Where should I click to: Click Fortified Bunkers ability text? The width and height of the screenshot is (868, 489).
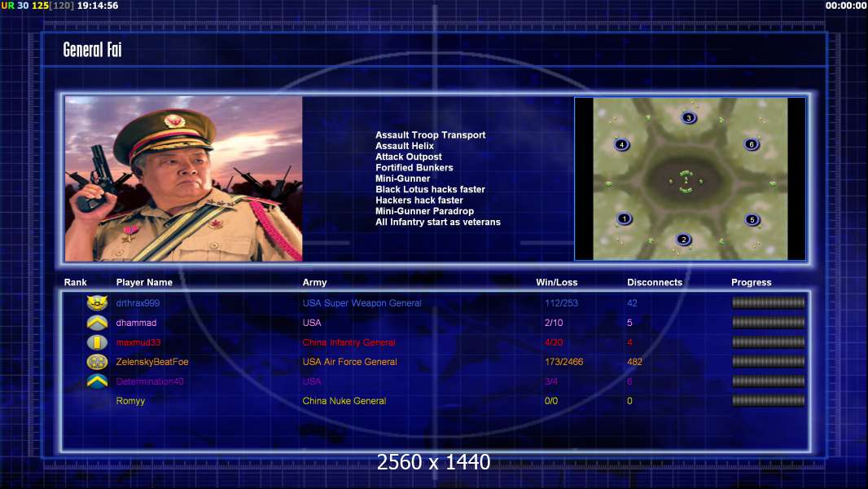pyautogui.click(x=414, y=167)
